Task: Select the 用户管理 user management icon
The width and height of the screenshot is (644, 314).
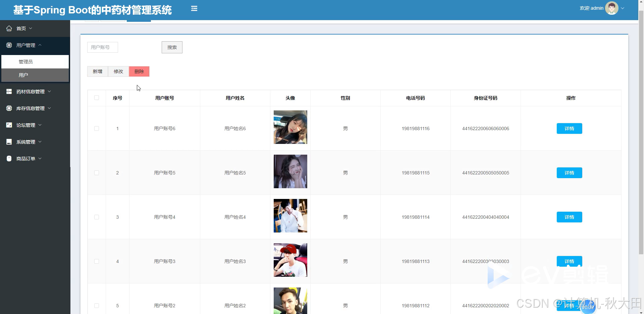Action: click(x=9, y=45)
